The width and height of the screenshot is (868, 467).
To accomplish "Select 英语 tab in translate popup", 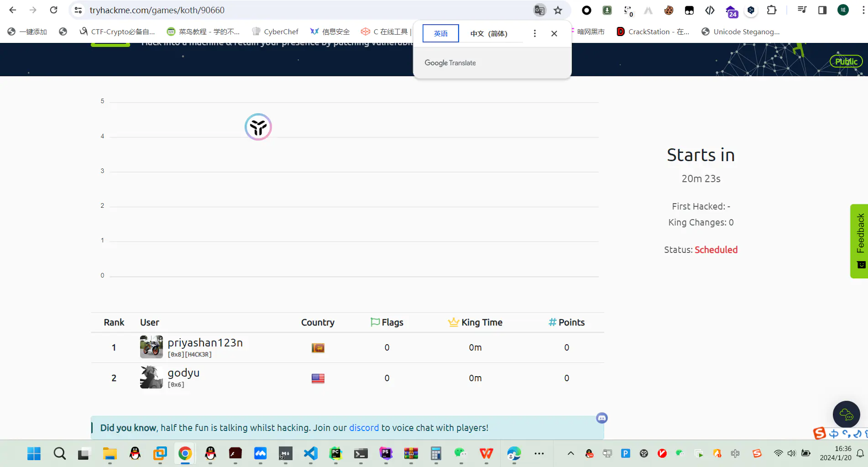I will tap(440, 33).
